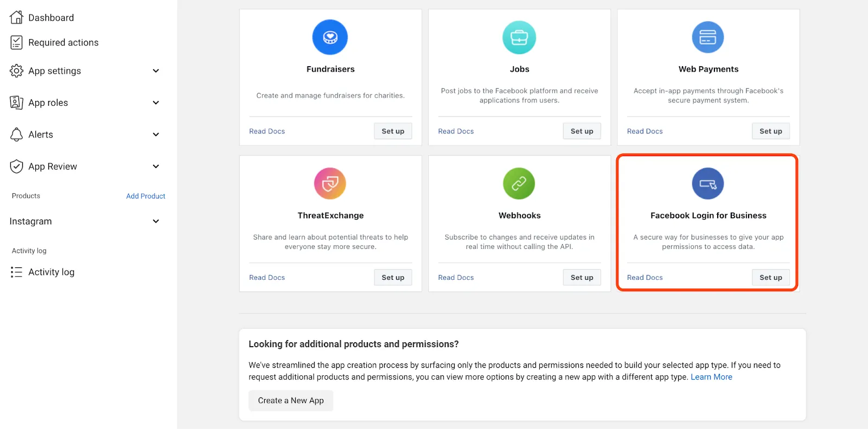
Task: Expand the App roles chevron
Action: click(x=156, y=103)
